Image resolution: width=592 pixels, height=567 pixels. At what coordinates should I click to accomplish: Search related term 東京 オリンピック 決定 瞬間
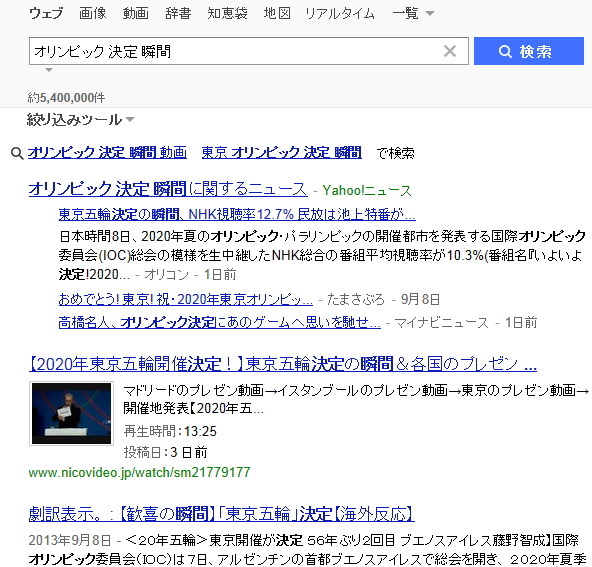282,153
